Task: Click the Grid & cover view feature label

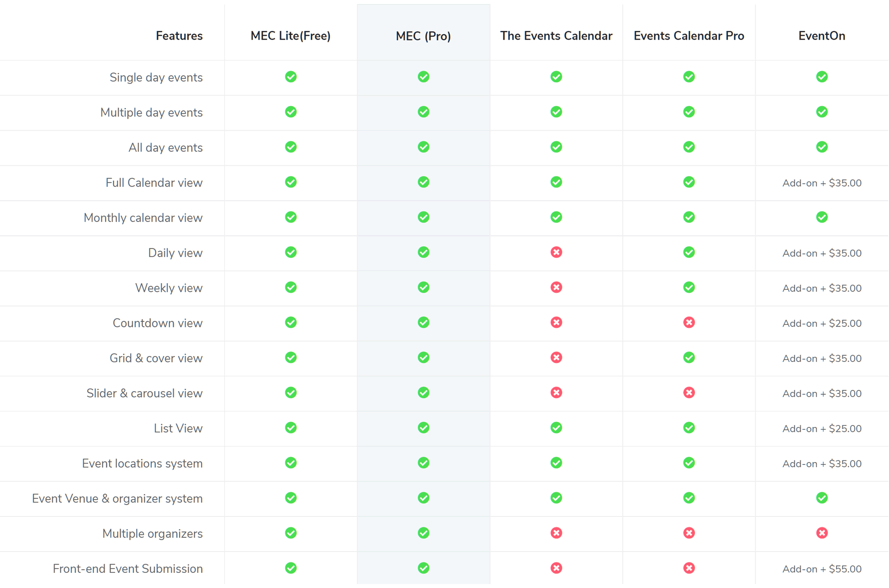Action: coord(156,358)
